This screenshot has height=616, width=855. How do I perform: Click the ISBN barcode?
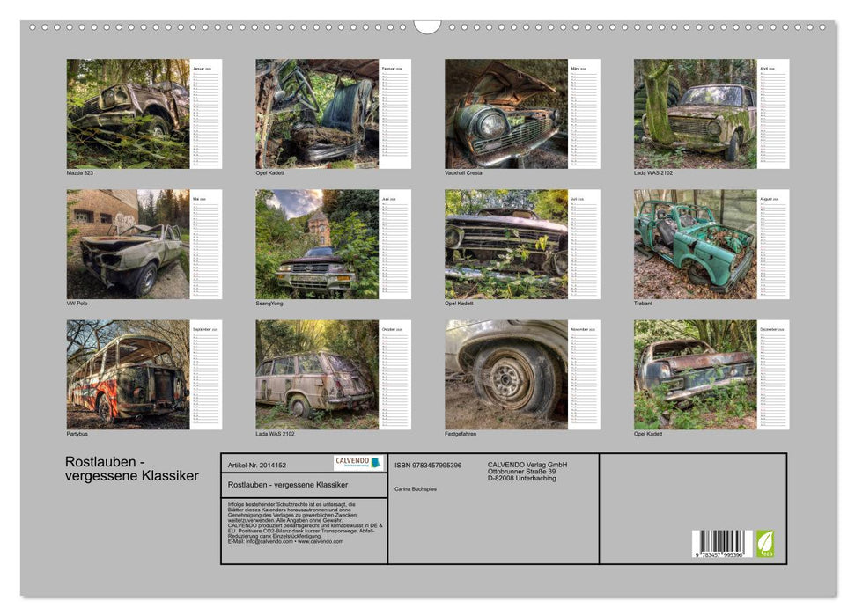tap(721, 543)
